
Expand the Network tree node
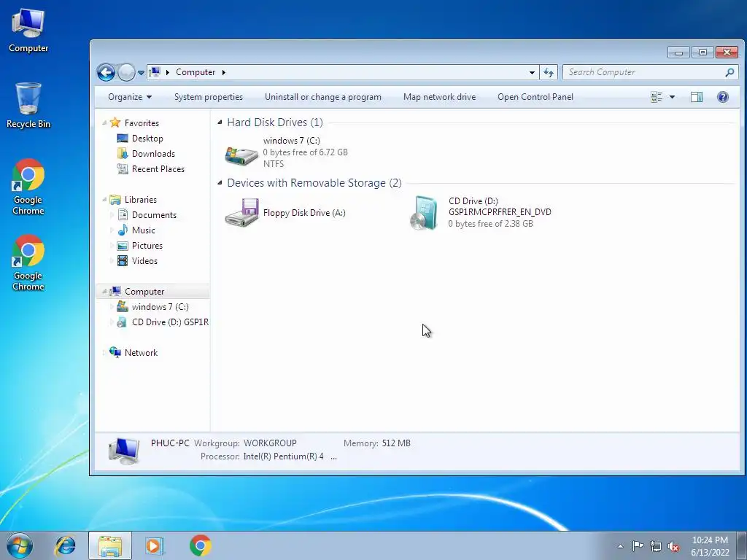[104, 353]
